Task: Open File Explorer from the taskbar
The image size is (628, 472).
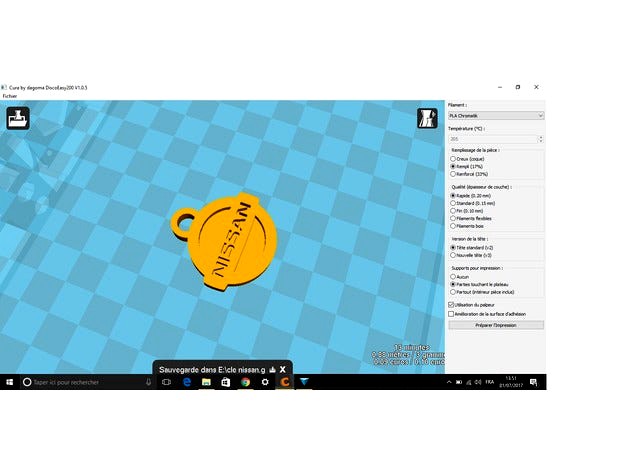Action: pyautogui.click(x=206, y=382)
